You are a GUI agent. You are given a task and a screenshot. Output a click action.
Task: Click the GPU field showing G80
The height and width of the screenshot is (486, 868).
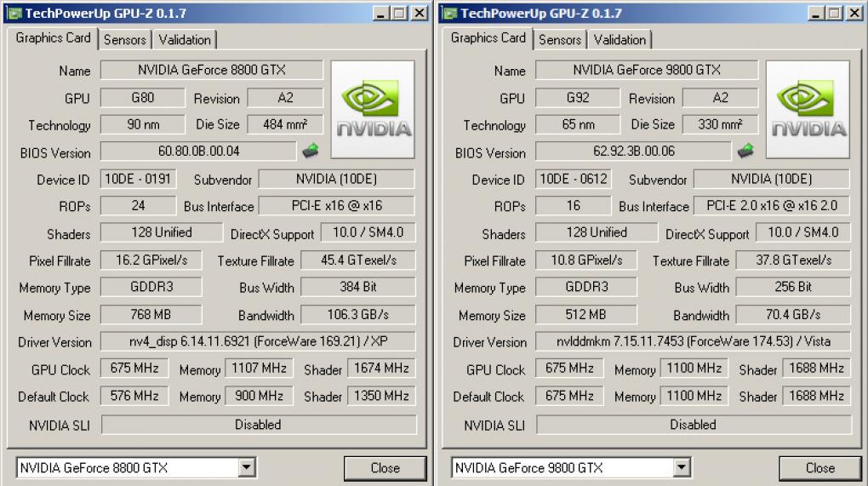[x=142, y=97]
